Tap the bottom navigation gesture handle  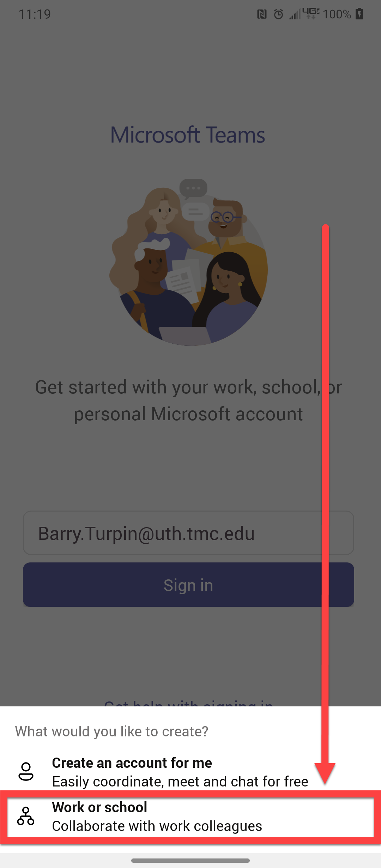[x=190, y=861]
